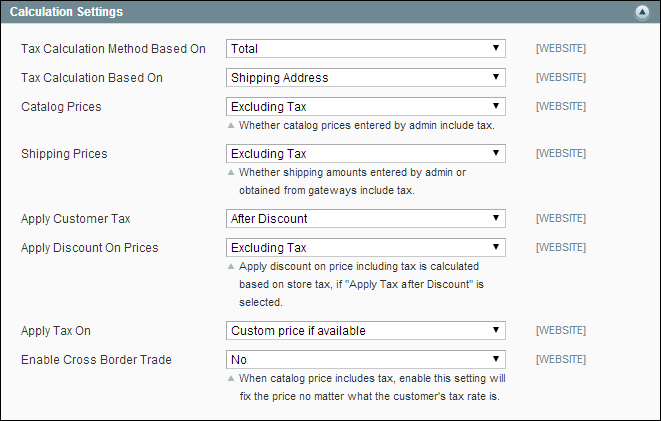Collapse the Calculation Settings section arrow icon
The width and height of the screenshot is (661, 421).
point(642,13)
